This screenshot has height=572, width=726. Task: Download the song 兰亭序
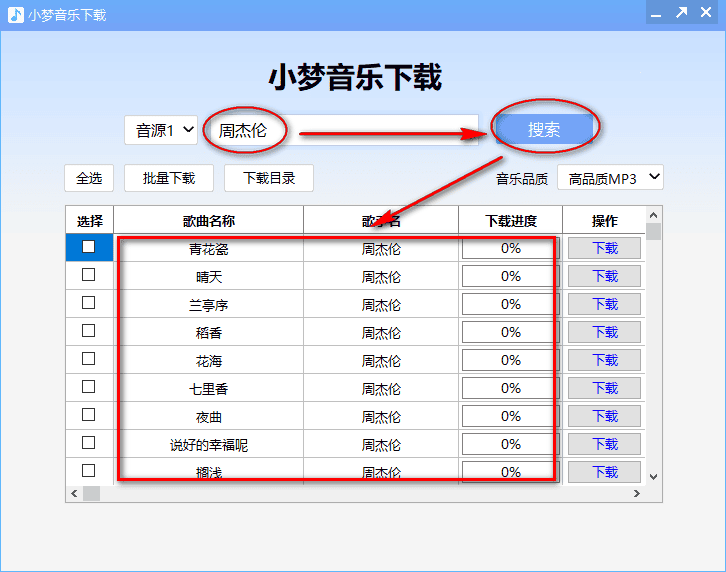[605, 304]
